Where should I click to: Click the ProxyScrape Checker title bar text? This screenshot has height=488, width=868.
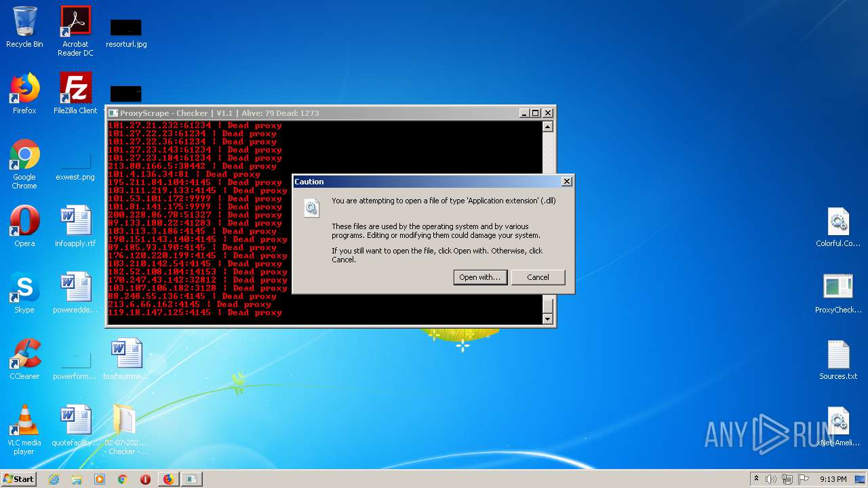click(220, 113)
